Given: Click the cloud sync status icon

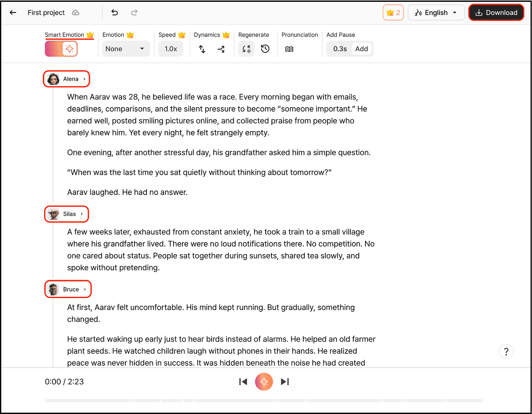Looking at the screenshot, I should point(76,12).
